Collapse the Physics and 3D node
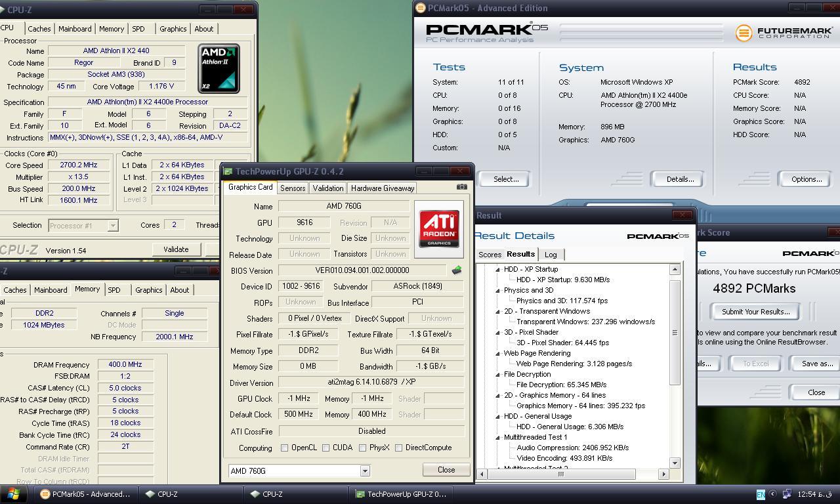 click(x=497, y=291)
